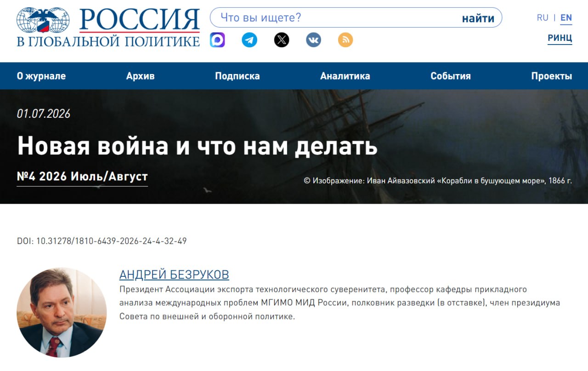This screenshot has width=588, height=371.
Task: Open the VK social network icon
Action: pyautogui.click(x=313, y=40)
